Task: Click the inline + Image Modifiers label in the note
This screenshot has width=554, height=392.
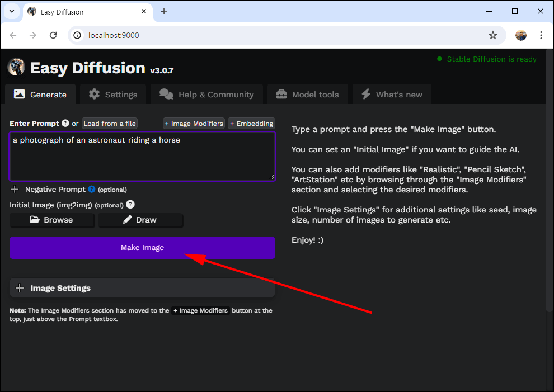Action: coord(201,310)
